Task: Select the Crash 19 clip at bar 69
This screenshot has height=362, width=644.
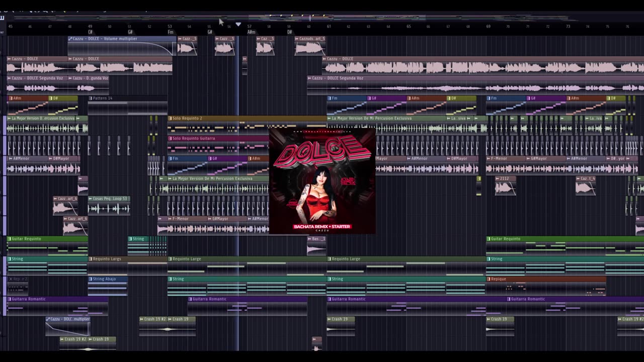Action: pos(501,326)
